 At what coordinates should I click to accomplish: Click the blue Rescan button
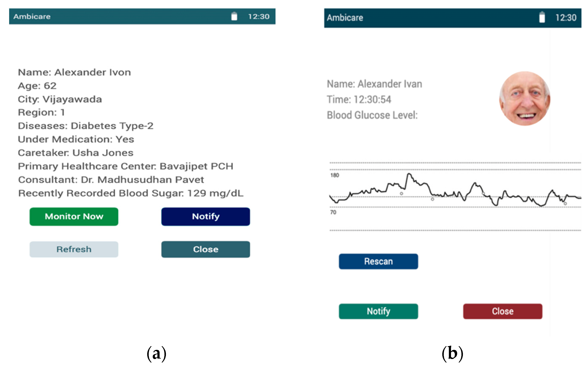pos(378,261)
